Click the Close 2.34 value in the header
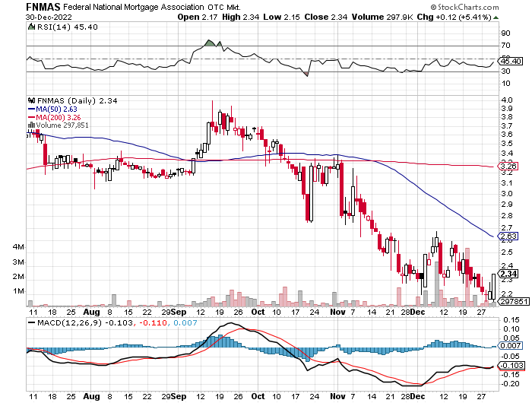Viewport: 532px width, 403px height. pos(326,17)
